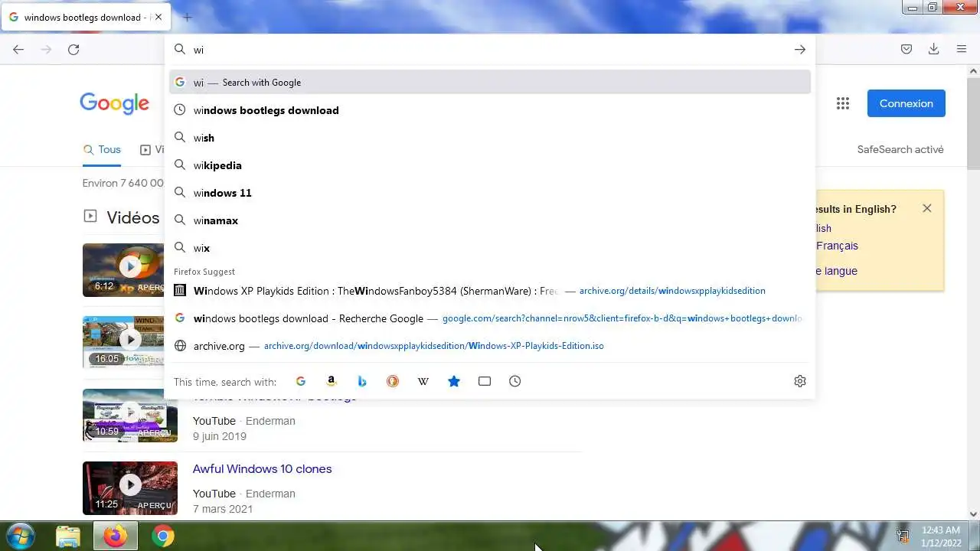980x551 pixels.
Task: Open the Pocket save icon
Action: coord(906,49)
